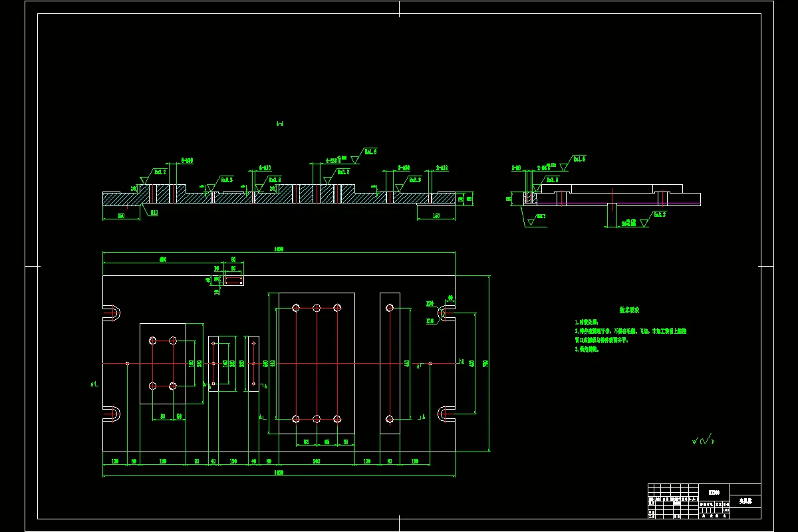Click the four-hole square boss in plan view
The image size is (798, 532).
pos(163,363)
